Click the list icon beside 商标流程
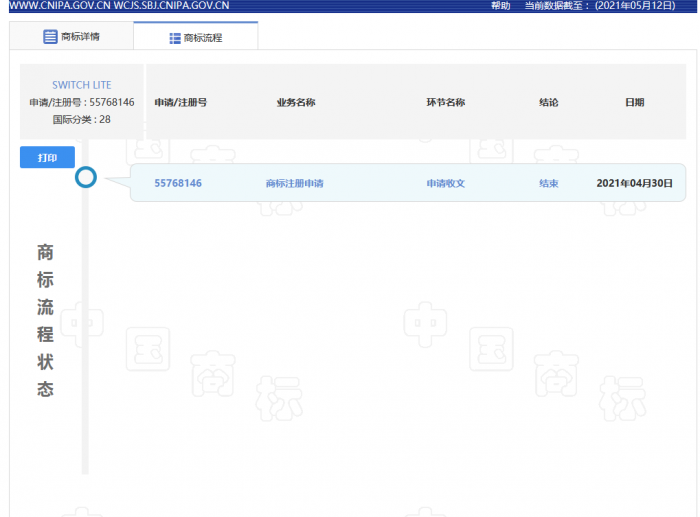 click(174, 38)
